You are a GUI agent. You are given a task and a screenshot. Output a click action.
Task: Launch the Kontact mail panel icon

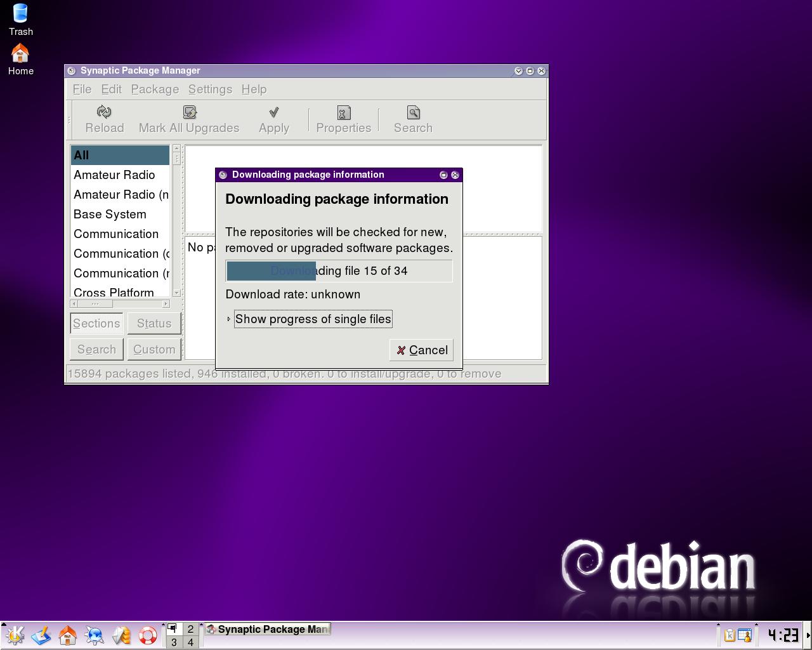[121, 635]
